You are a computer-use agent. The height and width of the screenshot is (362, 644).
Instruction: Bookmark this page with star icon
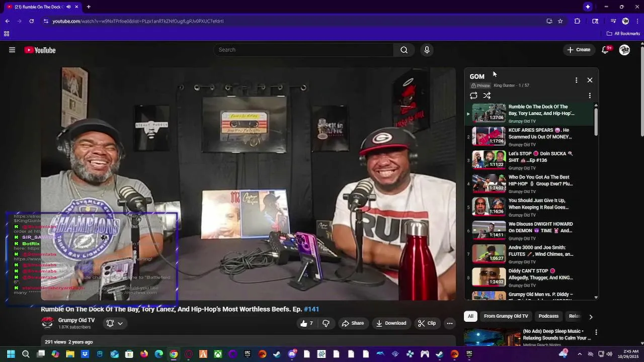coord(560,21)
